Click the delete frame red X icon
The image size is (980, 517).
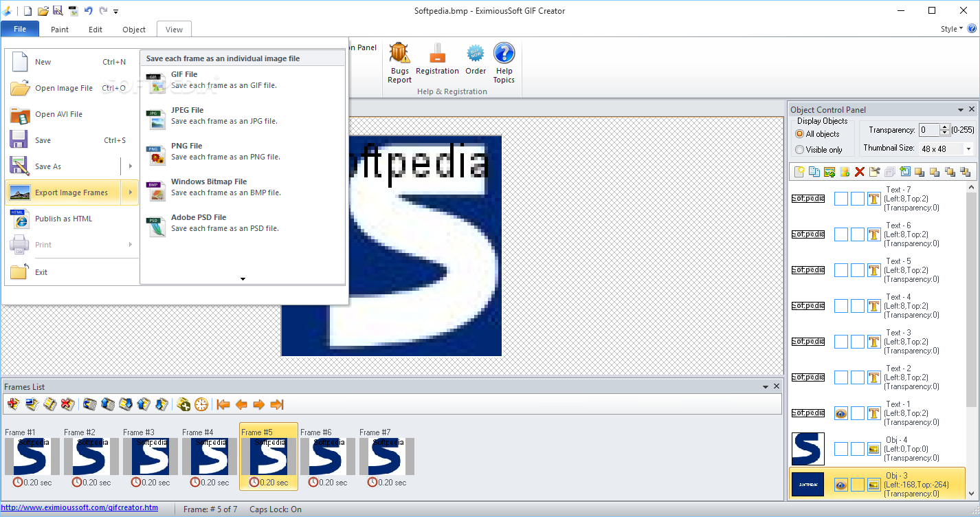(67, 404)
